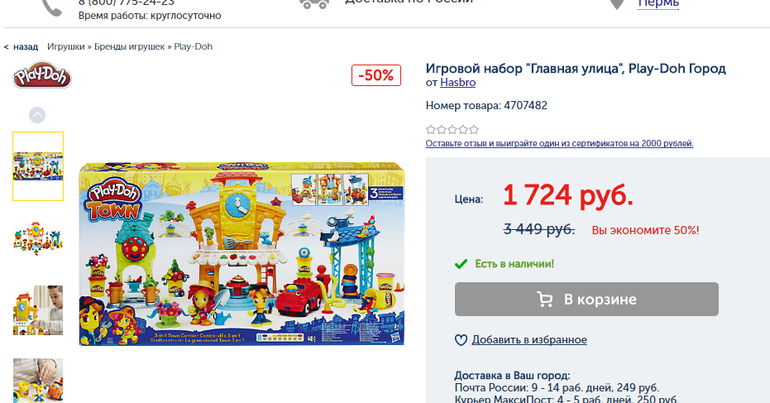Enlarge the main Play-Doh Town product image
The width and height of the screenshot is (770, 403).
click(x=242, y=253)
